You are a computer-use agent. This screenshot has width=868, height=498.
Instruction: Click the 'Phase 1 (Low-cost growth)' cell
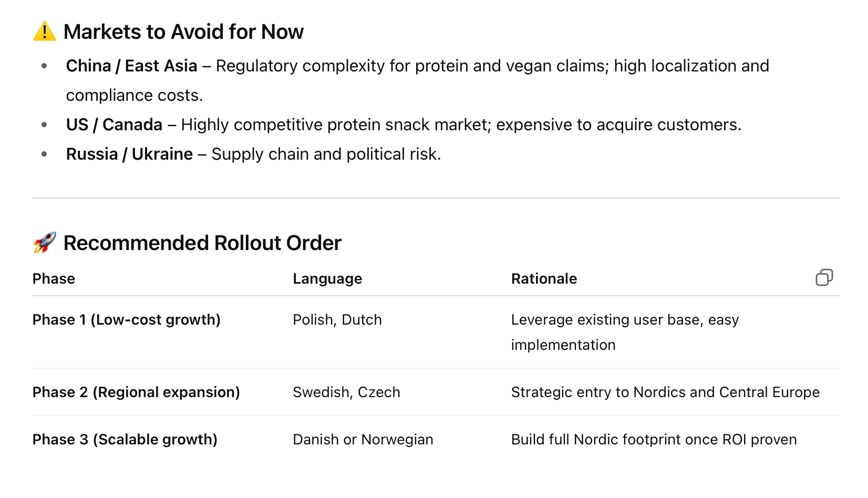126,320
